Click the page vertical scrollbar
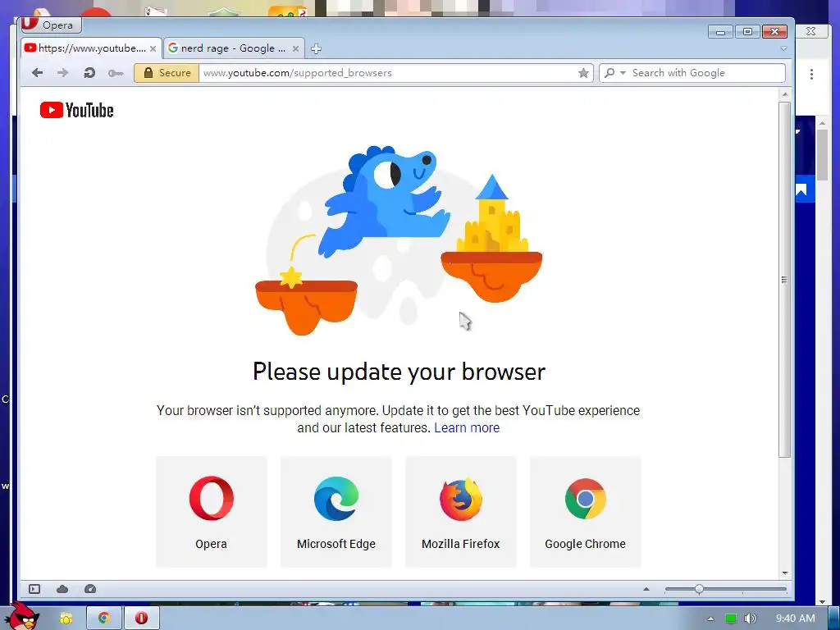The width and height of the screenshot is (840, 630). (785, 280)
